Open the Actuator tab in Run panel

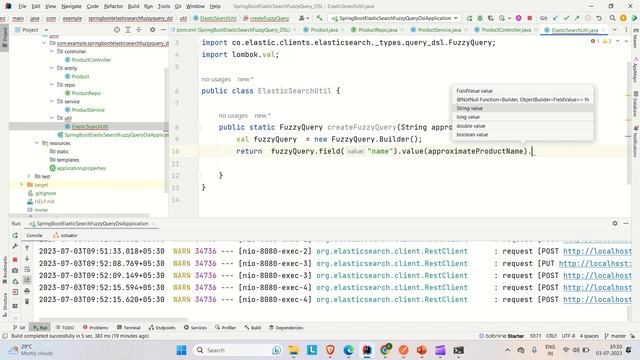65,236
